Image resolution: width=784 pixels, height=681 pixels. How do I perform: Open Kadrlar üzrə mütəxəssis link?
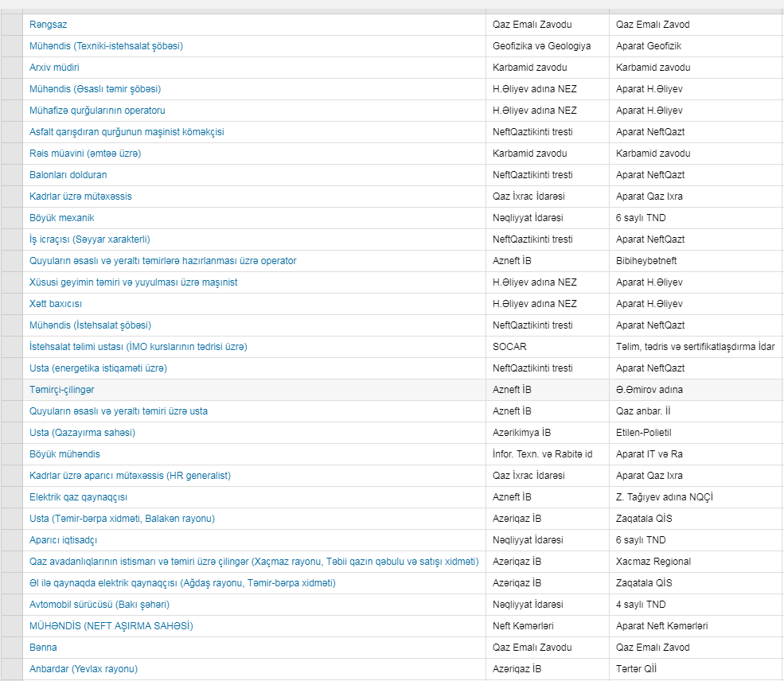pyautogui.click(x=80, y=197)
